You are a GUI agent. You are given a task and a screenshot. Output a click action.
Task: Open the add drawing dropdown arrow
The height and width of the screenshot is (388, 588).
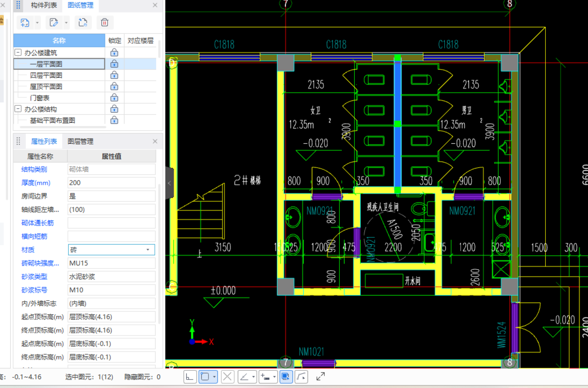pyautogui.click(x=37, y=23)
